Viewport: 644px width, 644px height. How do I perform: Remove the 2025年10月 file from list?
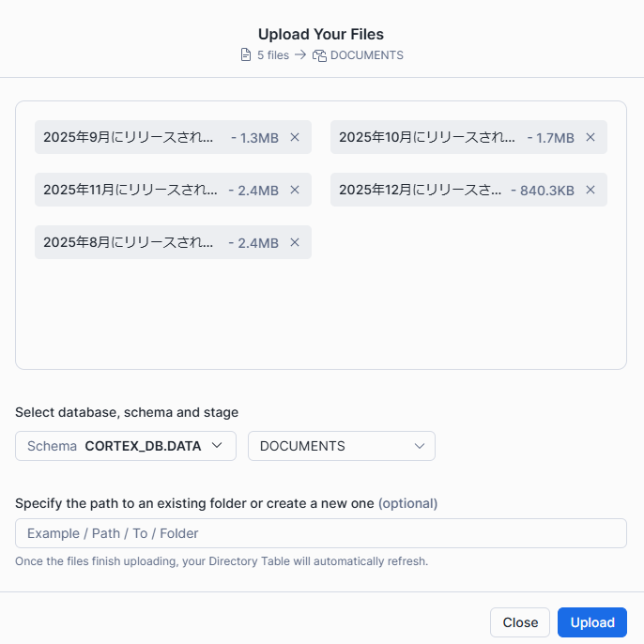coord(590,137)
